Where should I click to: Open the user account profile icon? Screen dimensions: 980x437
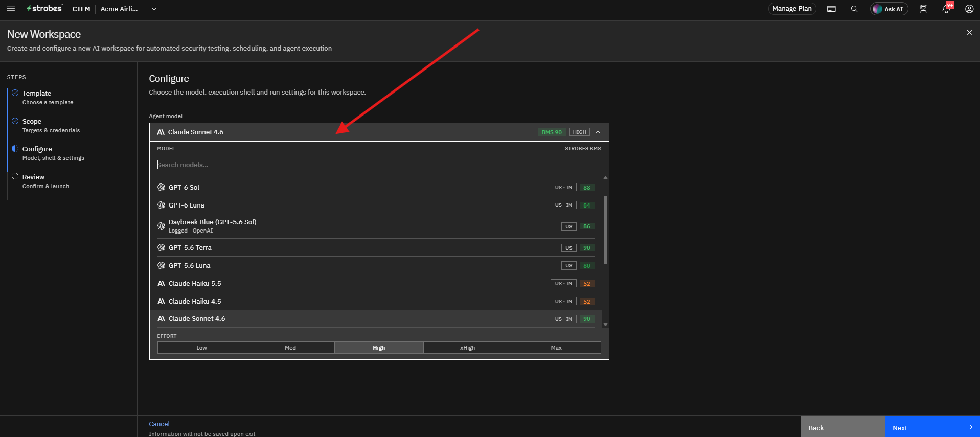point(969,9)
